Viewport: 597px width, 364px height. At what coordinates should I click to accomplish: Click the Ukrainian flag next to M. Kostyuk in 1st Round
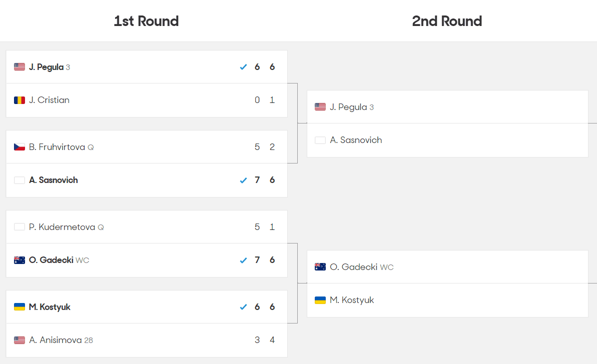pos(20,307)
